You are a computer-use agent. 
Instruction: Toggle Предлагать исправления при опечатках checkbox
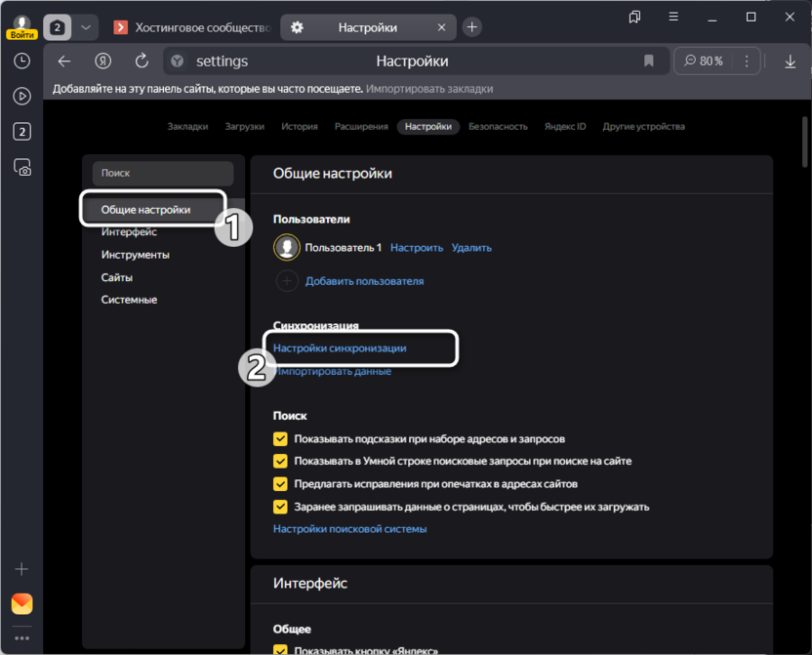[280, 483]
